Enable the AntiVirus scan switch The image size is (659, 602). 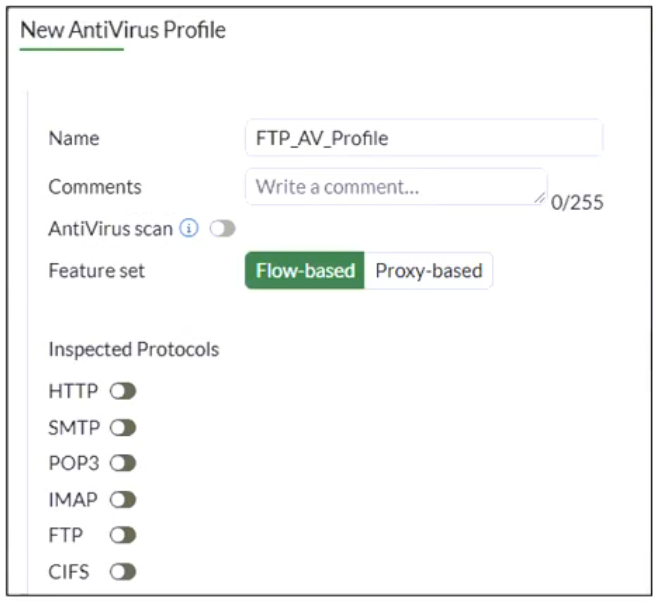(x=222, y=229)
